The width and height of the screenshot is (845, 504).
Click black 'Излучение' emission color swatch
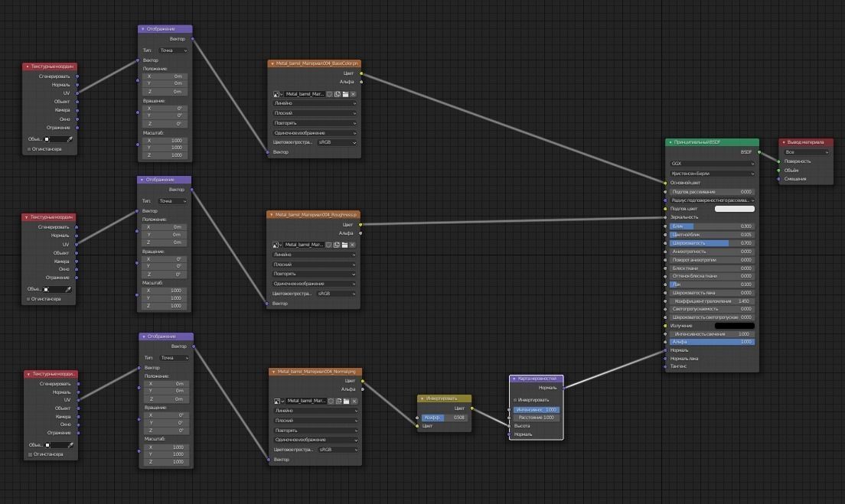(x=734, y=326)
